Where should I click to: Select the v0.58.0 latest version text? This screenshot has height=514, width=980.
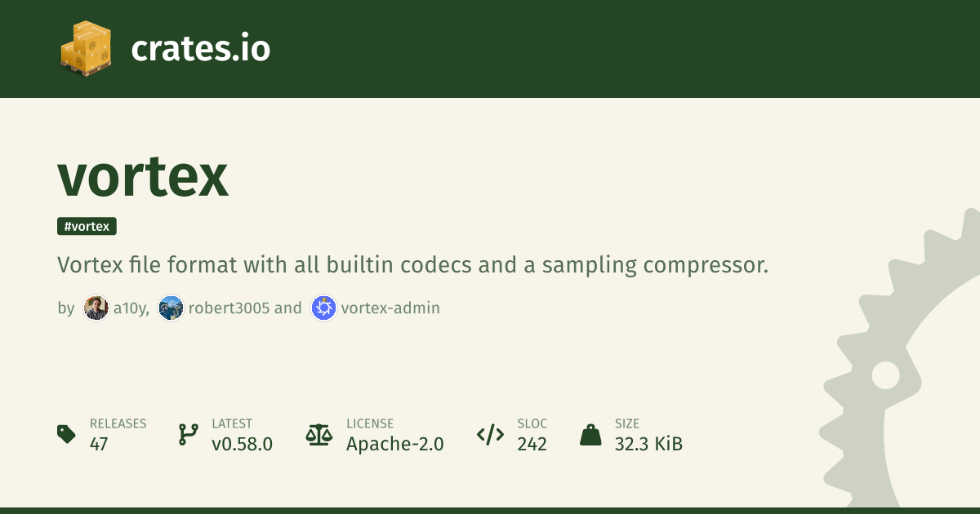click(242, 444)
